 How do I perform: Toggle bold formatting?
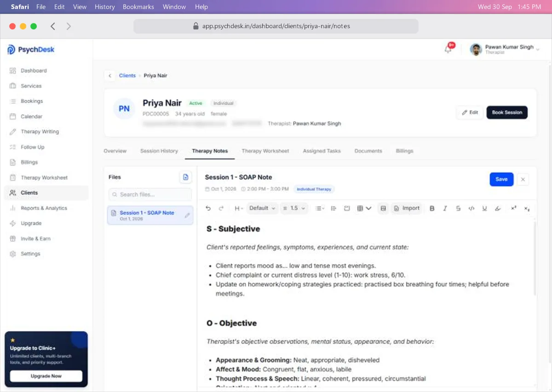pyautogui.click(x=432, y=208)
